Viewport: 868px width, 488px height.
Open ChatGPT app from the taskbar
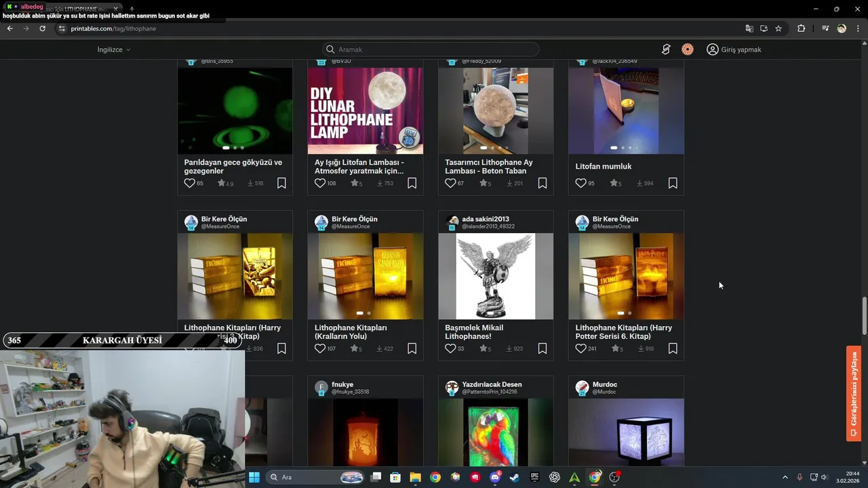pyautogui.click(x=555, y=477)
